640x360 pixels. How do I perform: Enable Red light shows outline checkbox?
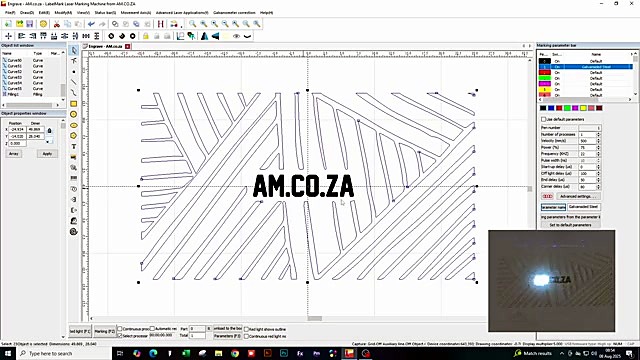(247, 329)
